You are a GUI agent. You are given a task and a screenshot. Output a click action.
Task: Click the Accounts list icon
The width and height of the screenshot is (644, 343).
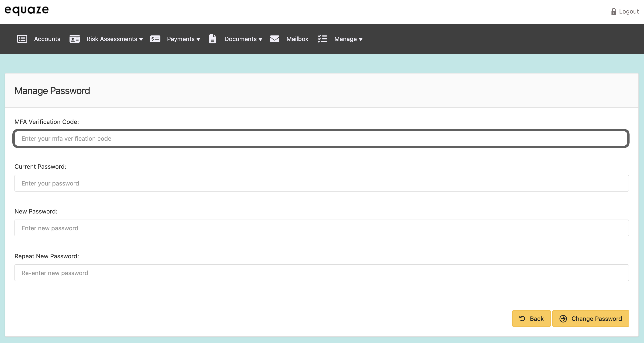(x=22, y=39)
